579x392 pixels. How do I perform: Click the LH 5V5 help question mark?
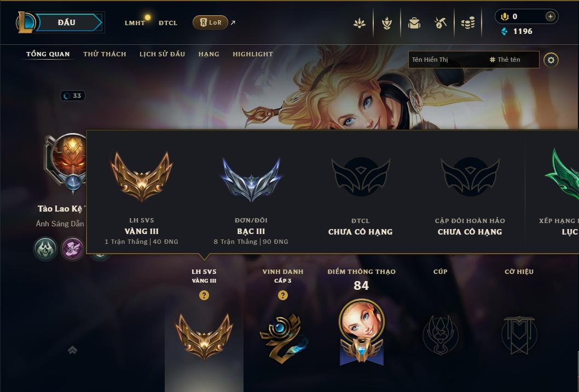[x=204, y=295]
